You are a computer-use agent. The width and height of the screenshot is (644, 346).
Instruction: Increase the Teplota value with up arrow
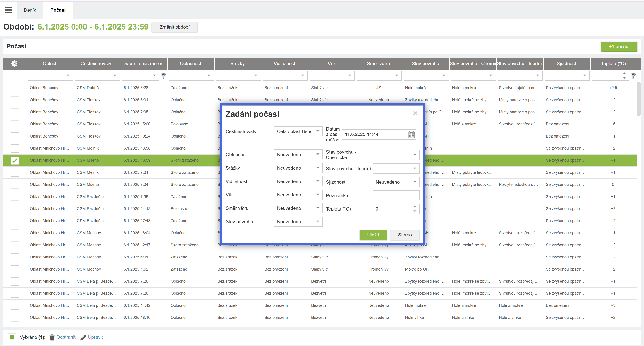click(x=415, y=206)
